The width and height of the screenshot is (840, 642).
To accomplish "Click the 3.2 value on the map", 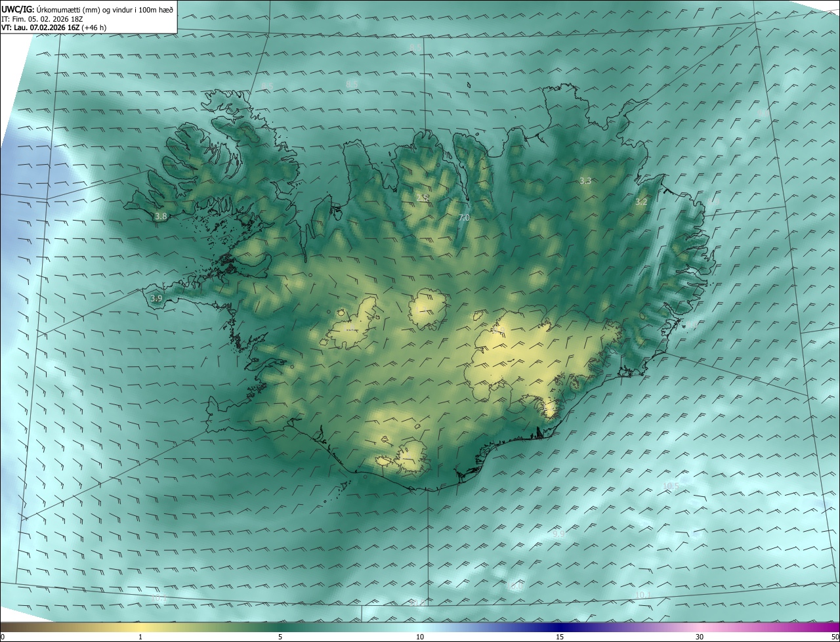I will tap(641, 202).
